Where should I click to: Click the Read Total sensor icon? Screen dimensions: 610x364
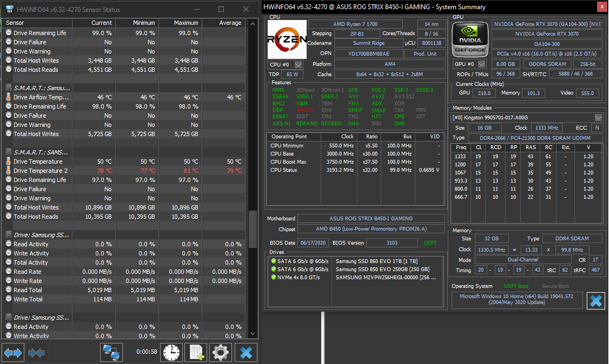(x=9, y=290)
